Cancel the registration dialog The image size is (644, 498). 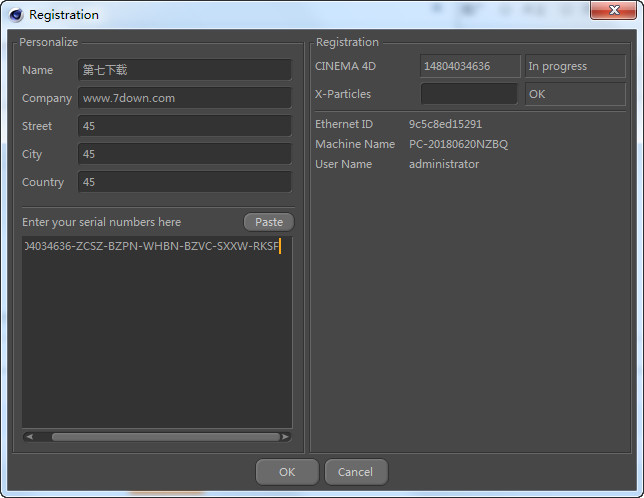pyautogui.click(x=356, y=472)
